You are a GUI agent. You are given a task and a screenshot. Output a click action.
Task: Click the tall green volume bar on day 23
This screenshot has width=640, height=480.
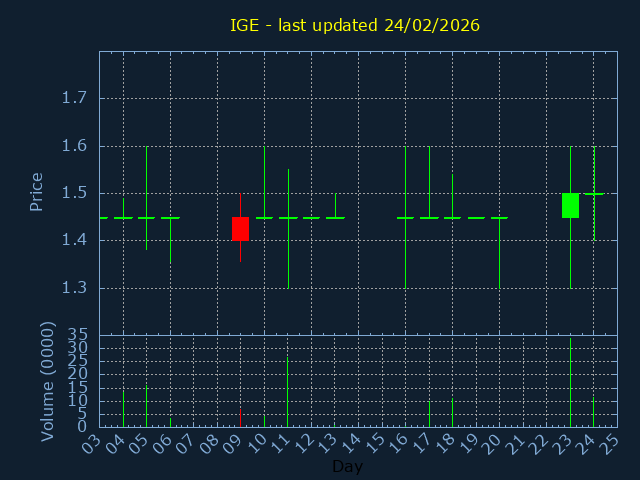(570, 385)
